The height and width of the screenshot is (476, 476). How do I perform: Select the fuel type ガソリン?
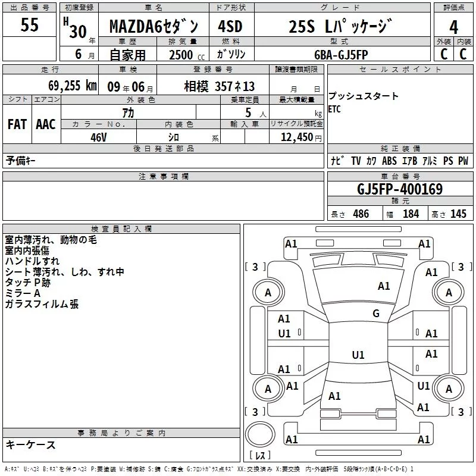(231, 54)
